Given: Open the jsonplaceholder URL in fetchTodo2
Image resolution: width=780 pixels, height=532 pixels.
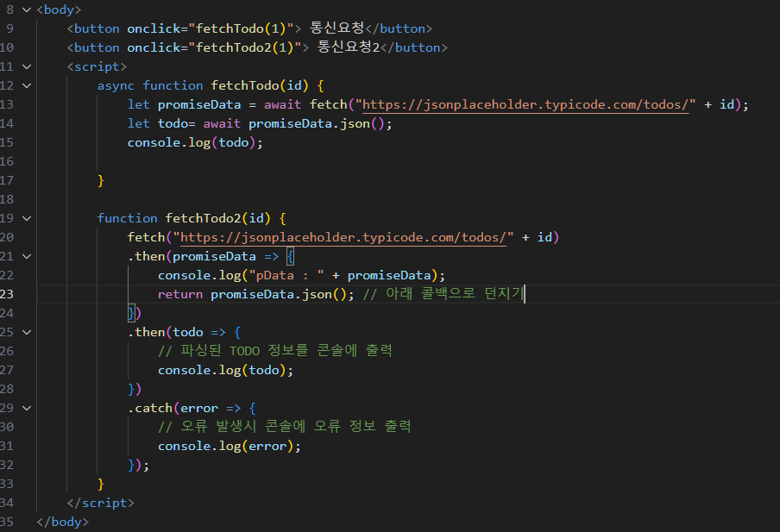Looking at the screenshot, I should pos(343,238).
